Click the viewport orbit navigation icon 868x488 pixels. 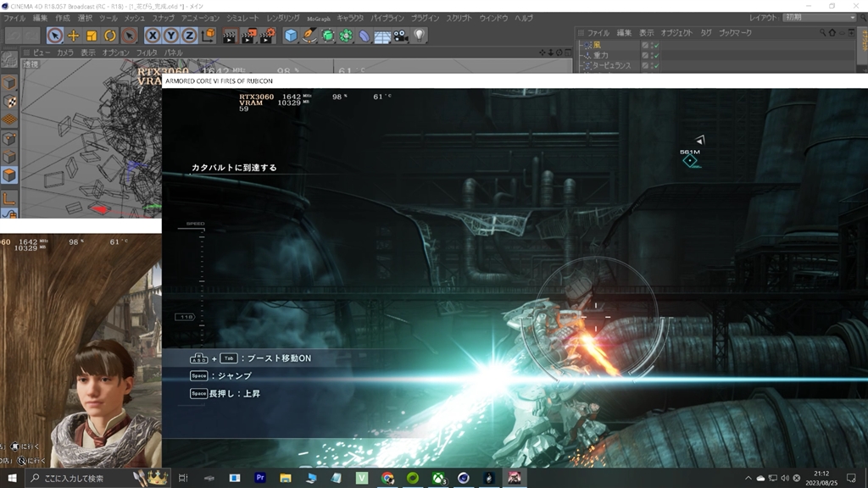click(559, 53)
